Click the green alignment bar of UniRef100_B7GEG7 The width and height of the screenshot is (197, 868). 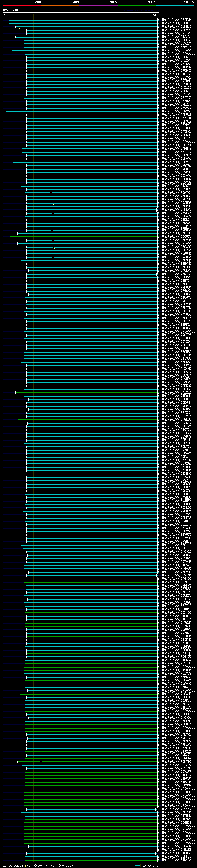click(89, 419)
